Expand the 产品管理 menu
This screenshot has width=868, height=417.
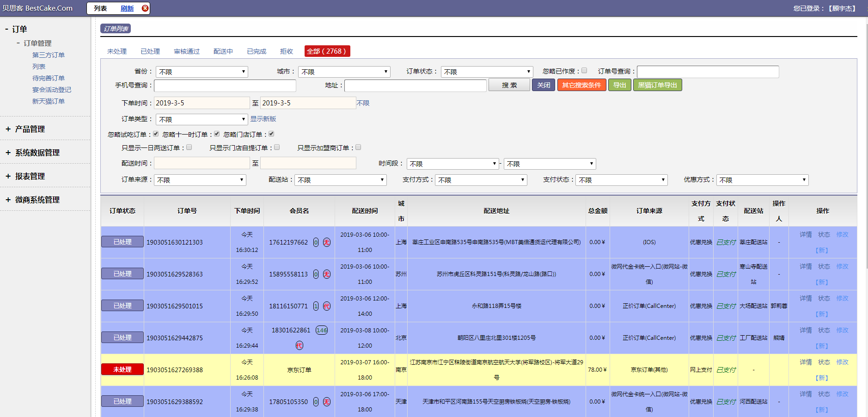(8, 129)
